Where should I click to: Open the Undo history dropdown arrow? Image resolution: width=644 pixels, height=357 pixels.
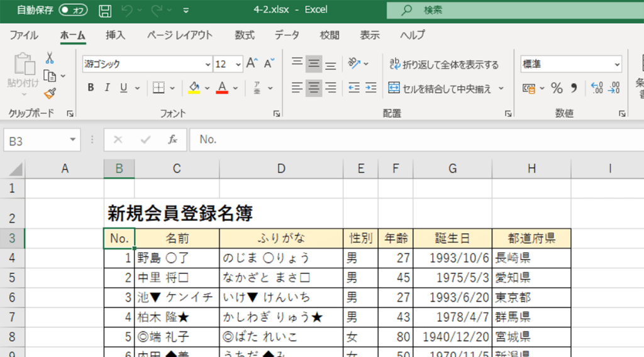tap(140, 11)
